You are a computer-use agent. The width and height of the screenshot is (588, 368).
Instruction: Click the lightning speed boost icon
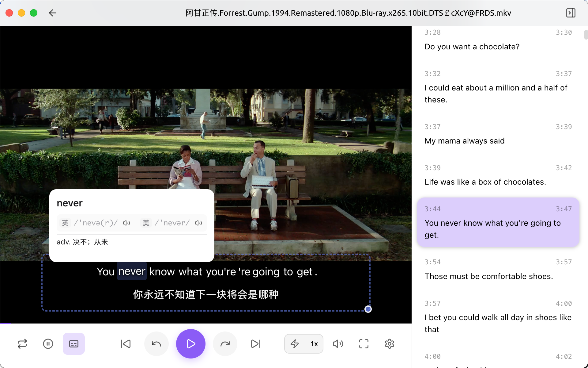pyautogui.click(x=294, y=344)
